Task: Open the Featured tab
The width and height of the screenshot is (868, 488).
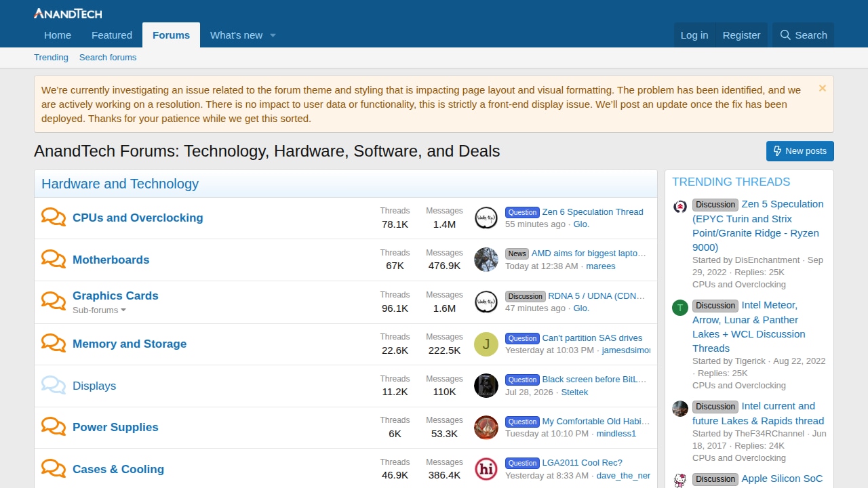Action: tap(112, 35)
